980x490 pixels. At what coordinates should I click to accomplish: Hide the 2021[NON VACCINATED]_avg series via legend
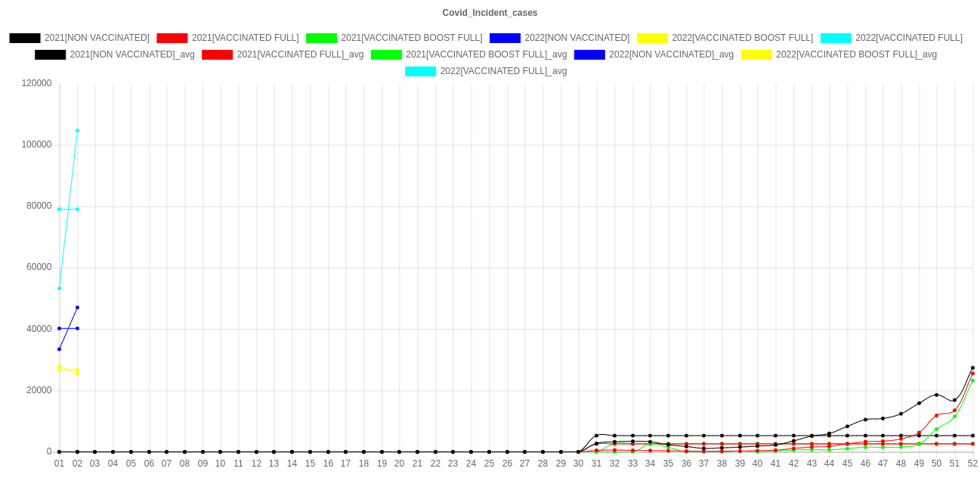tap(131, 54)
